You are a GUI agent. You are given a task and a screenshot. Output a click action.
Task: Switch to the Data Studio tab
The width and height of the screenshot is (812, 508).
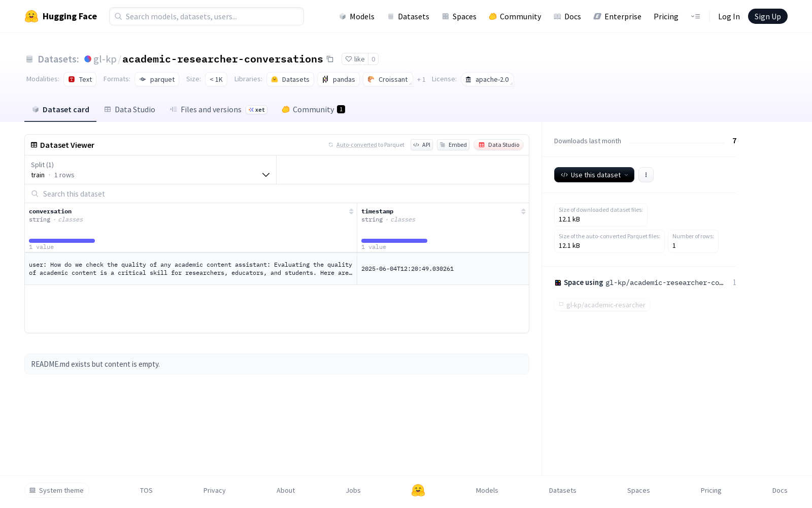(130, 109)
